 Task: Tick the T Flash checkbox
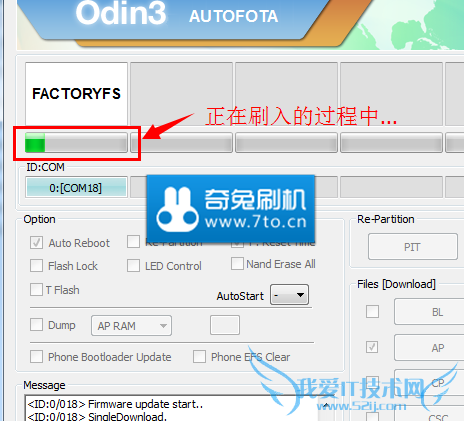(36, 290)
